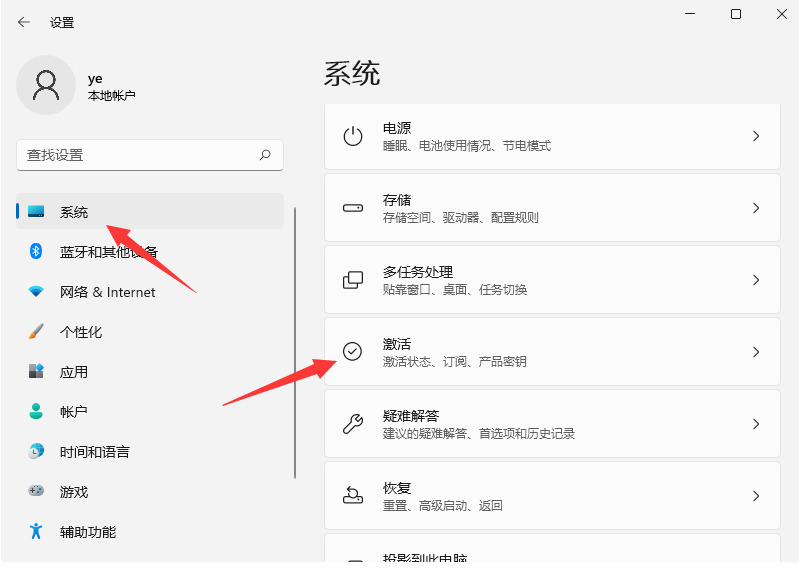799x568 pixels.
Task: Expand 电源 settings via its chevron
Action: 756,136
